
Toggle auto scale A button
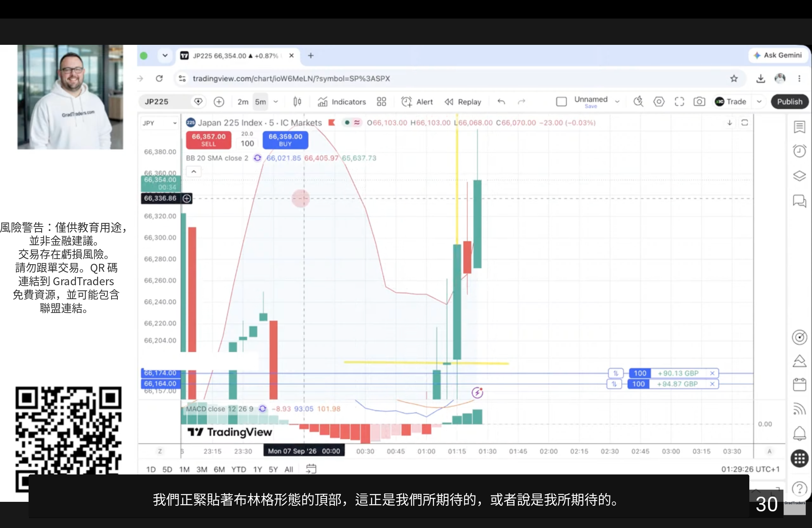(769, 451)
